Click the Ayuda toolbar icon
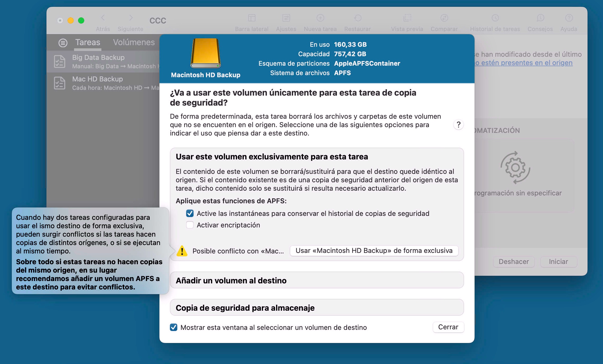This screenshot has height=364, width=603. pyautogui.click(x=569, y=18)
